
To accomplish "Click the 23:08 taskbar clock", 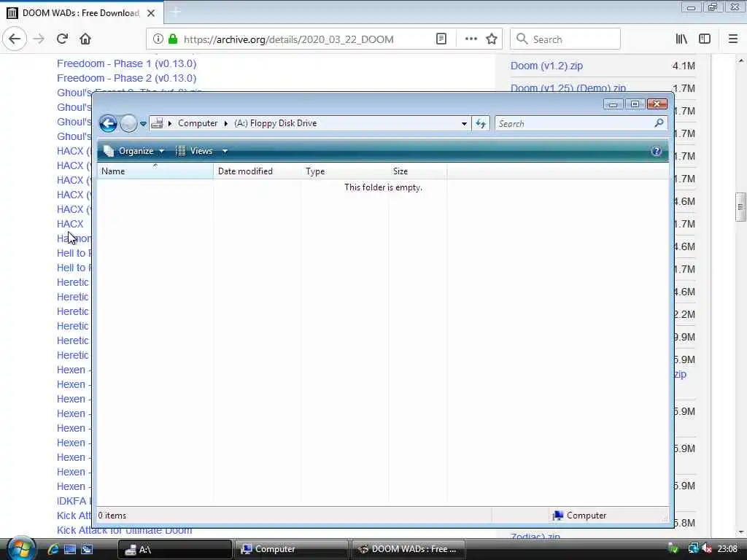I will [x=727, y=549].
